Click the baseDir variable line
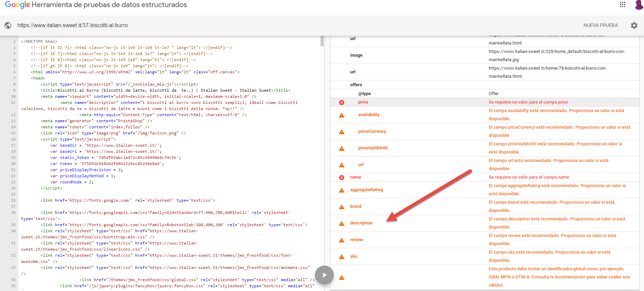The width and height of the screenshot is (644, 291). [106, 145]
